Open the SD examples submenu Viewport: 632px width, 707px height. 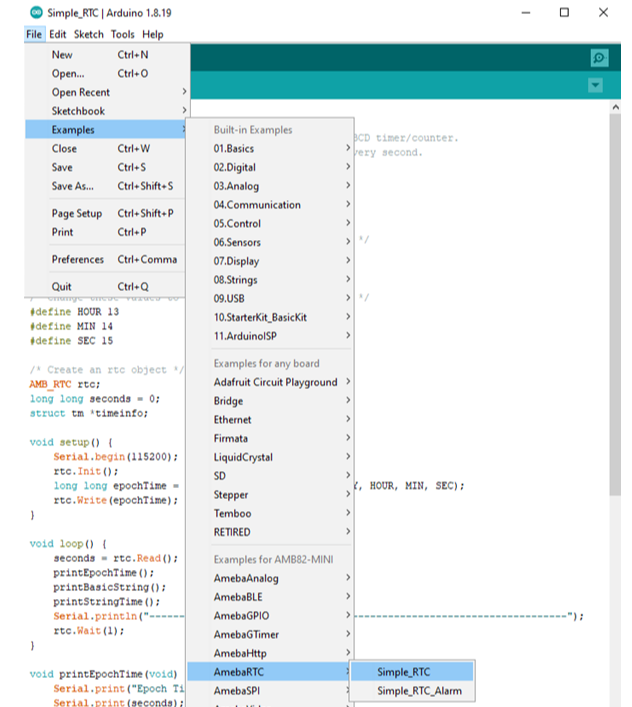[270, 476]
